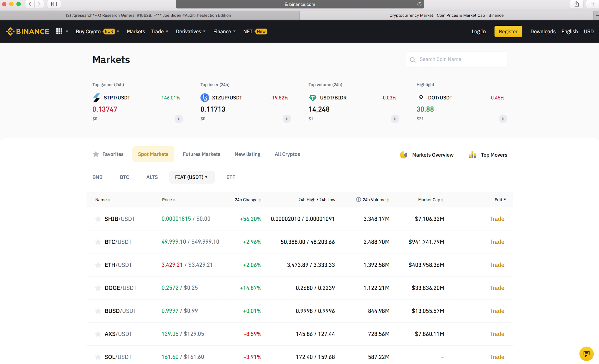Open XTZUP/USDT top loser arrow
Viewport: 599px width, 364px height.
click(x=287, y=119)
